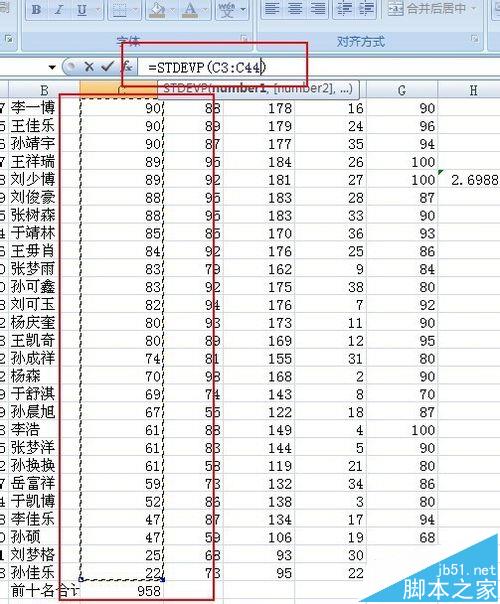Open the 对齐方式 group dialog launcher
The height and width of the screenshot is (604, 500).
[x=475, y=39]
